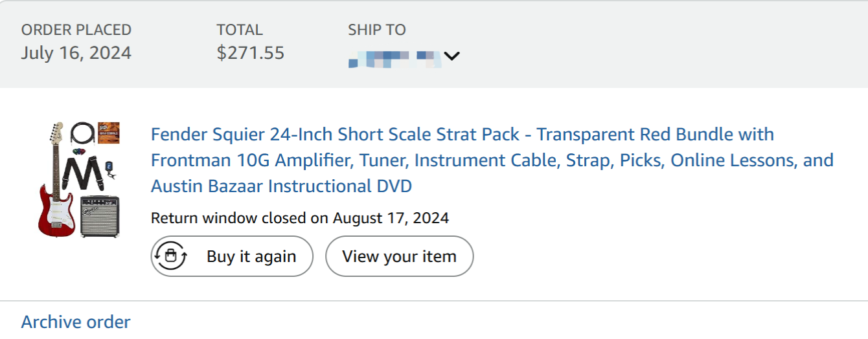The image size is (868, 339).
Task: Click the Return window closed notice text
Action: point(299,217)
